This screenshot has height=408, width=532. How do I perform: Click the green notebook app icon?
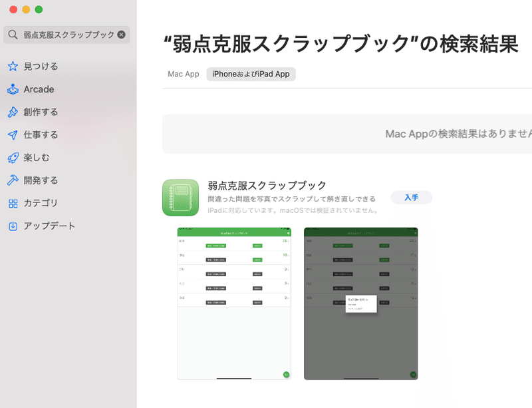pyautogui.click(x=180, y=198)
